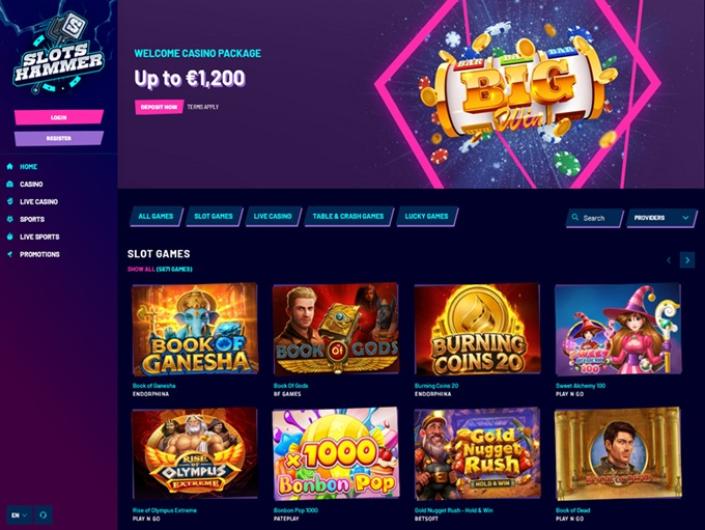
Task: Click the Home house icon in sidebar
Action: 10,166
